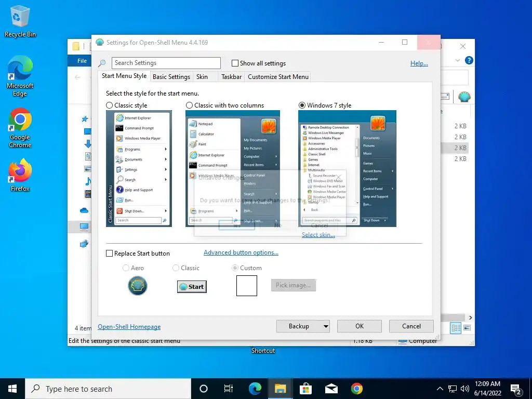Show hidden tray icons chevron
This screenshot has width=532, height=399.
tap(440, 389)
